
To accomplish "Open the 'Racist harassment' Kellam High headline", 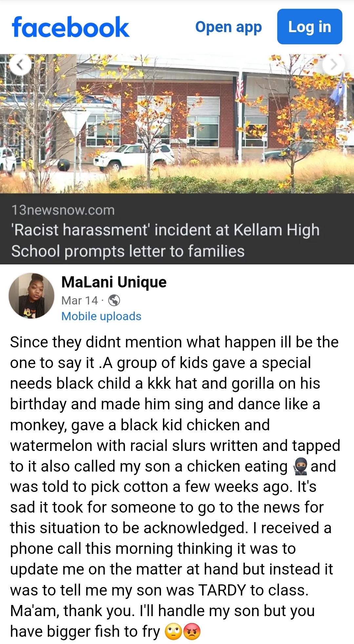I will click(x=165, y=240).
